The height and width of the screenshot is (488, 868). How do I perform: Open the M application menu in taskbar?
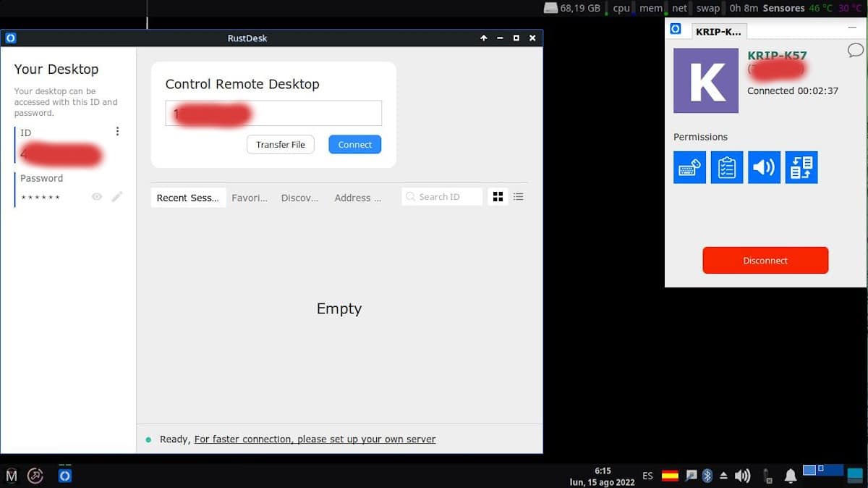point(12,476)
